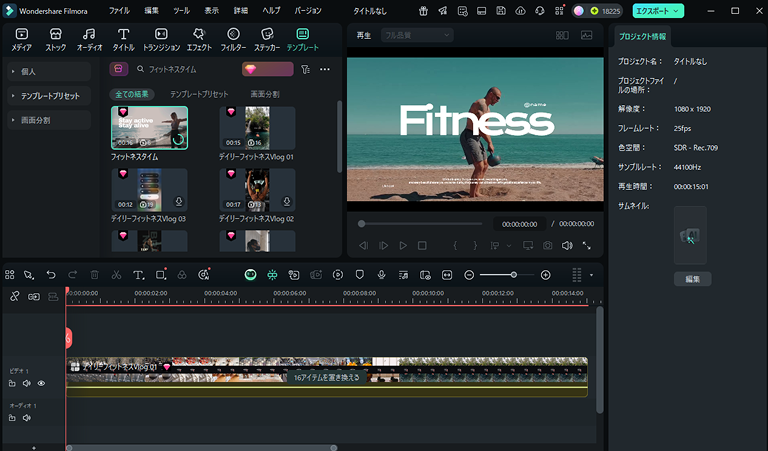This screenshot has height=451, width=768.
Task: Click the compare view icon in preview header
Action: pos(562,35)
